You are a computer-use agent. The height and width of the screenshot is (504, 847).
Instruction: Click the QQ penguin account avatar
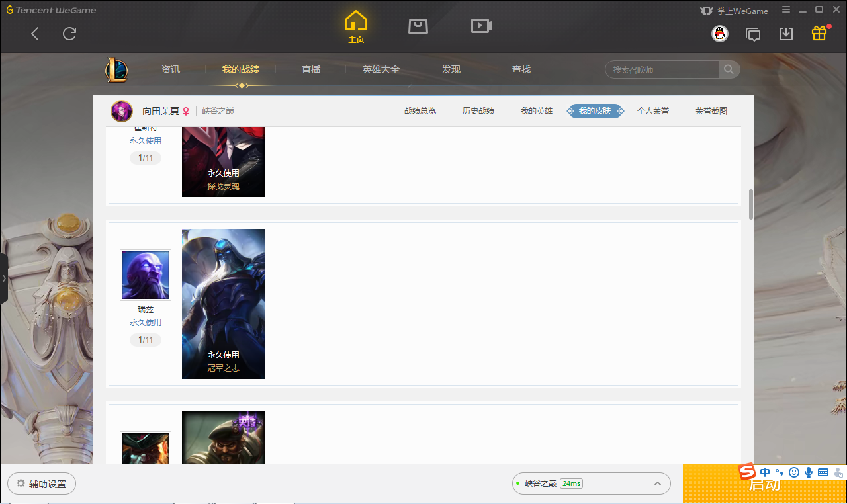pos(720,34)
